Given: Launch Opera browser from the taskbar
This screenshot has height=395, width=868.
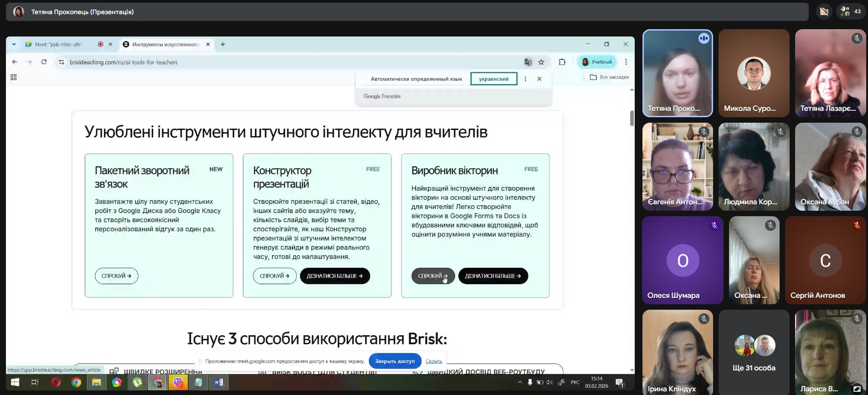Looking at the screenshot, I should tap(56, 382).
